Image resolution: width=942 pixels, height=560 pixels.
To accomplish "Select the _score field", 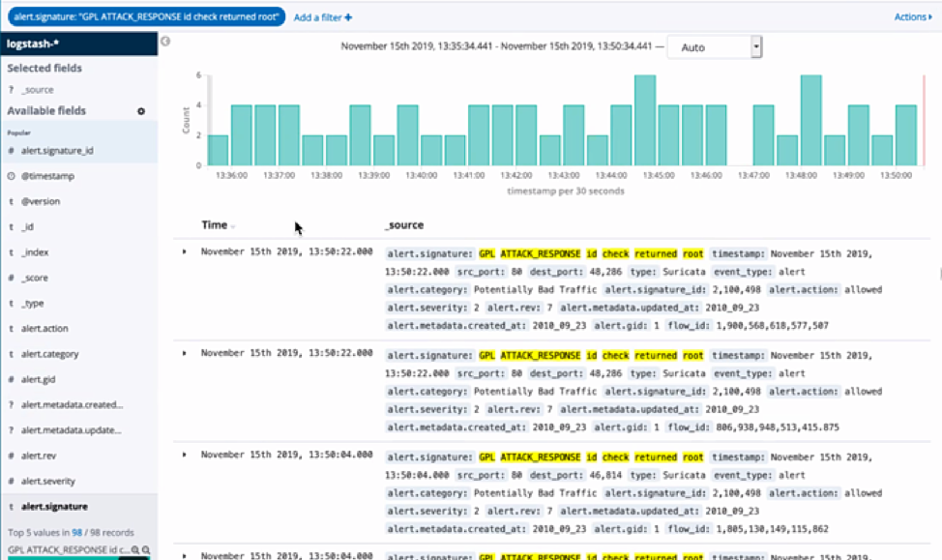I will 79,278.
